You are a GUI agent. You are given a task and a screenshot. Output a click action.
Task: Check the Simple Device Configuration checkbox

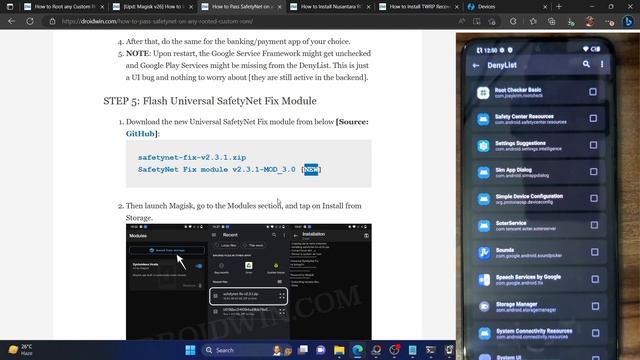coord(594,198)
